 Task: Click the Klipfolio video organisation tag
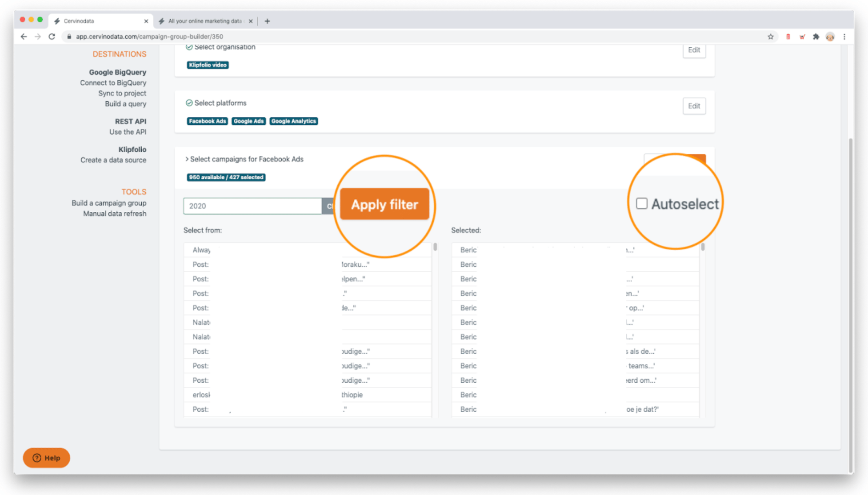tap(207, 65)
